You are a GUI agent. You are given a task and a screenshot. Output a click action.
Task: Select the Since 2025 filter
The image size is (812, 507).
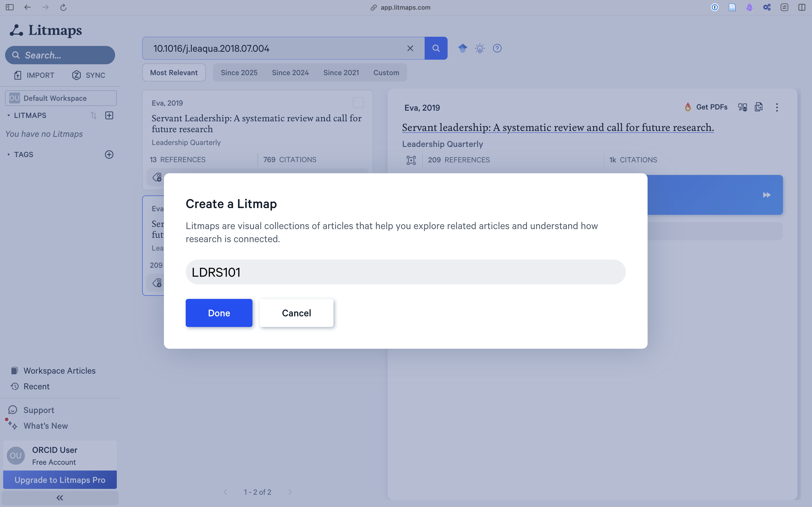pyautogui.click(x=239, y=72)
